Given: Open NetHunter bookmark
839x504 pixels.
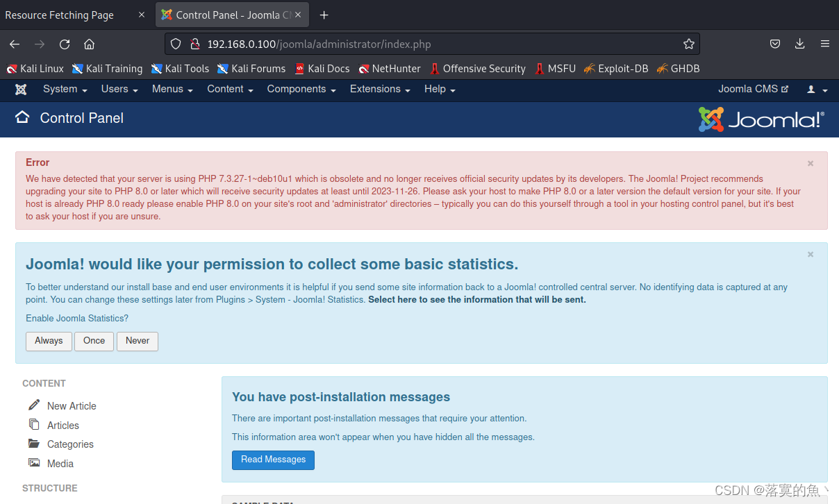Looking at the screenshot, I should 390,69.
